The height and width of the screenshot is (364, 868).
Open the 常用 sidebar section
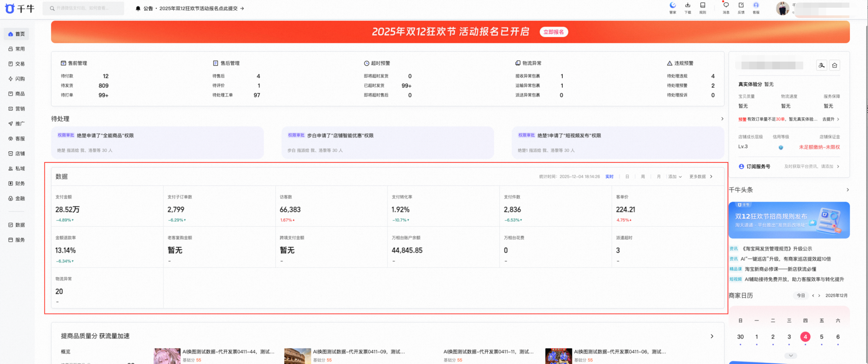pyautogui.click(x=16, y=49)
